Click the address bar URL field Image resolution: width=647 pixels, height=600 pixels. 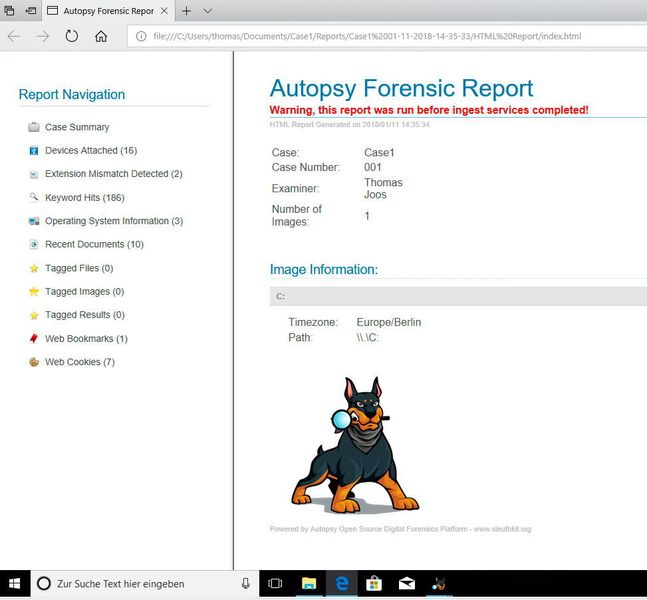click(387, 36)
